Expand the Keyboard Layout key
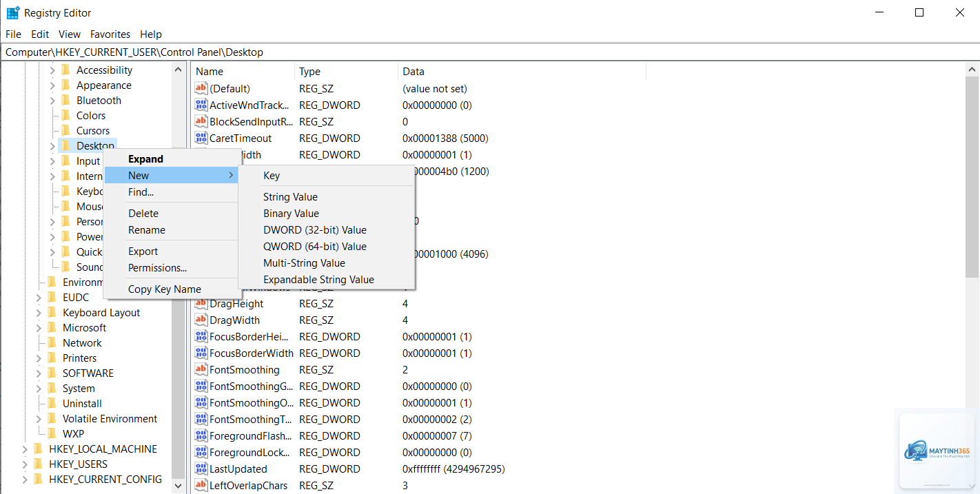The image size is (980, 494). coord(39,313)
